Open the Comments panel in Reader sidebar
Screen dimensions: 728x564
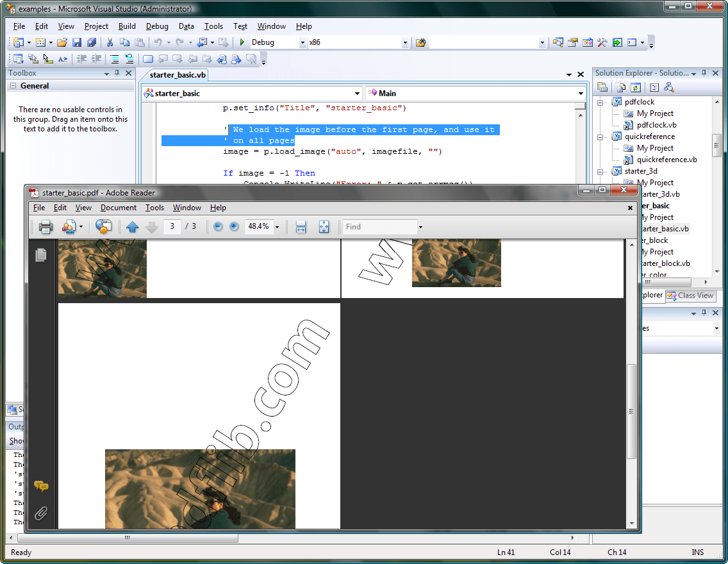[41, 486]
